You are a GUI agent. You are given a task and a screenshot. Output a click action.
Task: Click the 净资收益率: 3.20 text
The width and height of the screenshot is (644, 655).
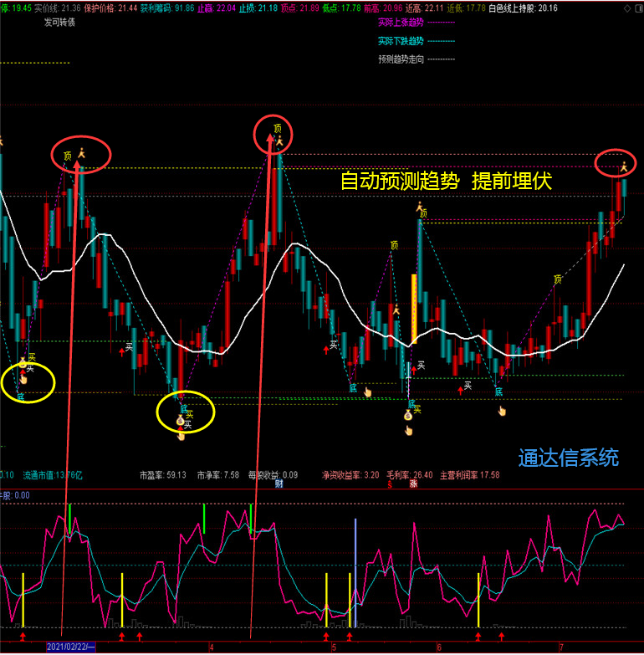pos(350,475)
